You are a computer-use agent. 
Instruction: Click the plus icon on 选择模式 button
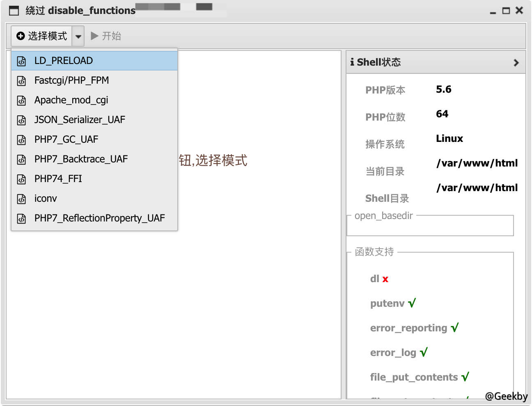[20, 36]
